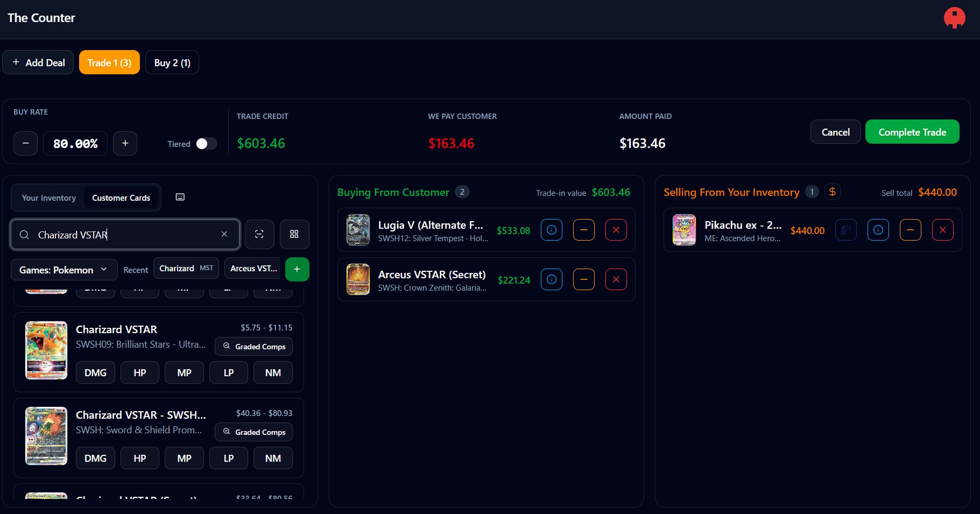Open info for Lugia V card
The image size is (980, 514).
coord(552,230)
